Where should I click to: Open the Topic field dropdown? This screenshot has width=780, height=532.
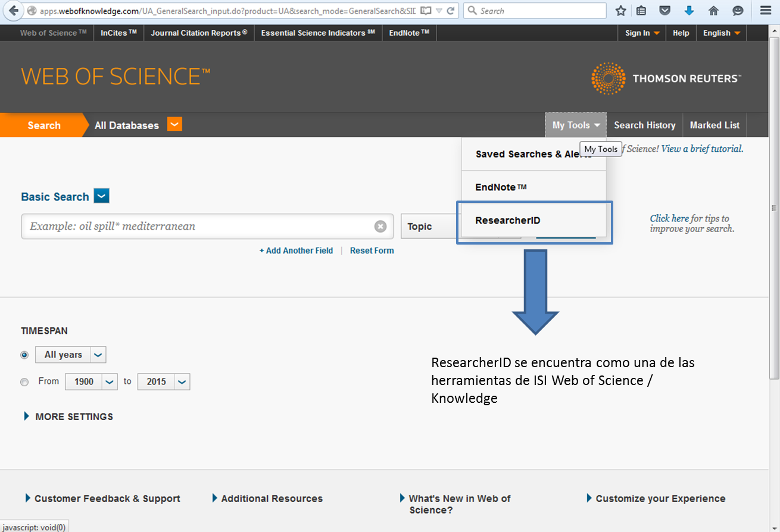click(x=461, y=227)
